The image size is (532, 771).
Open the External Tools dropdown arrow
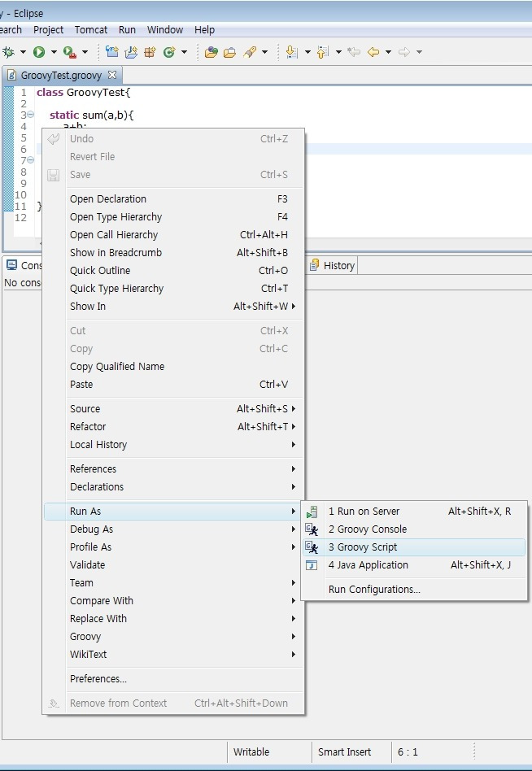(x=85, y=51)
